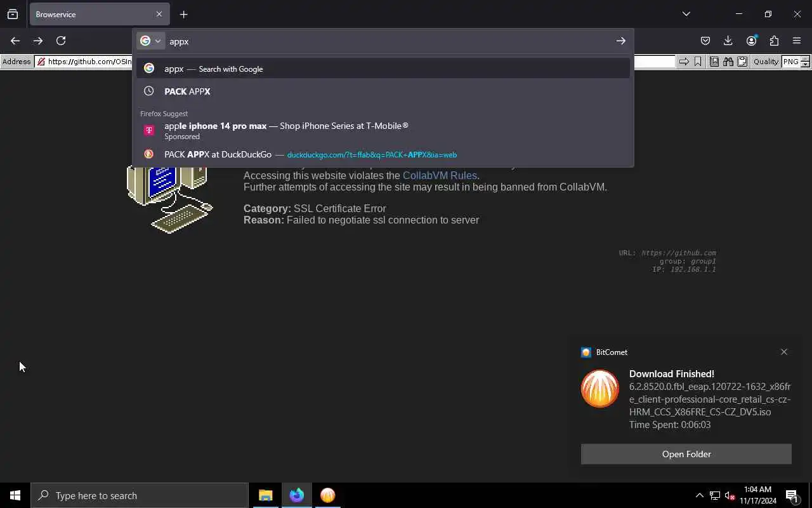Click the Browservice Quality PNG field
This screenshot has height=508, width=812.
[x=791, y=62]
